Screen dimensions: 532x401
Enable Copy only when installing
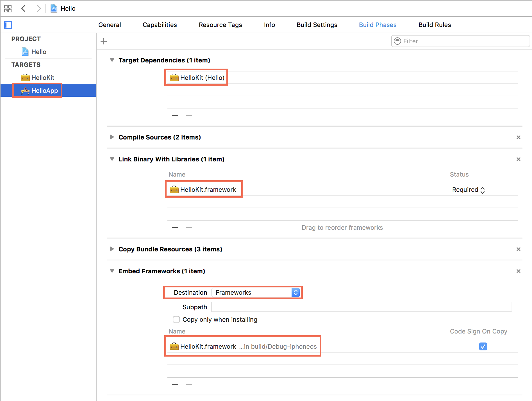click(176, 319)
